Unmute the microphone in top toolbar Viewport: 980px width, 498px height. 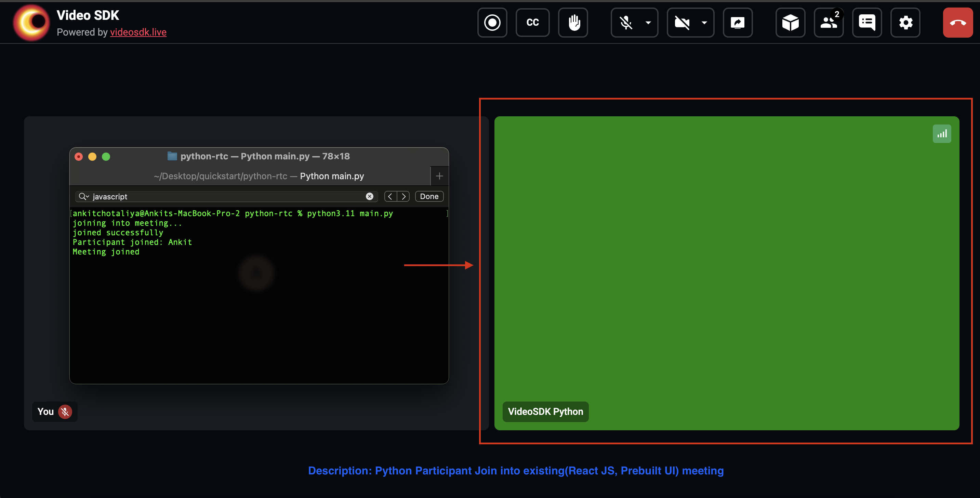(x=626, y=23)
